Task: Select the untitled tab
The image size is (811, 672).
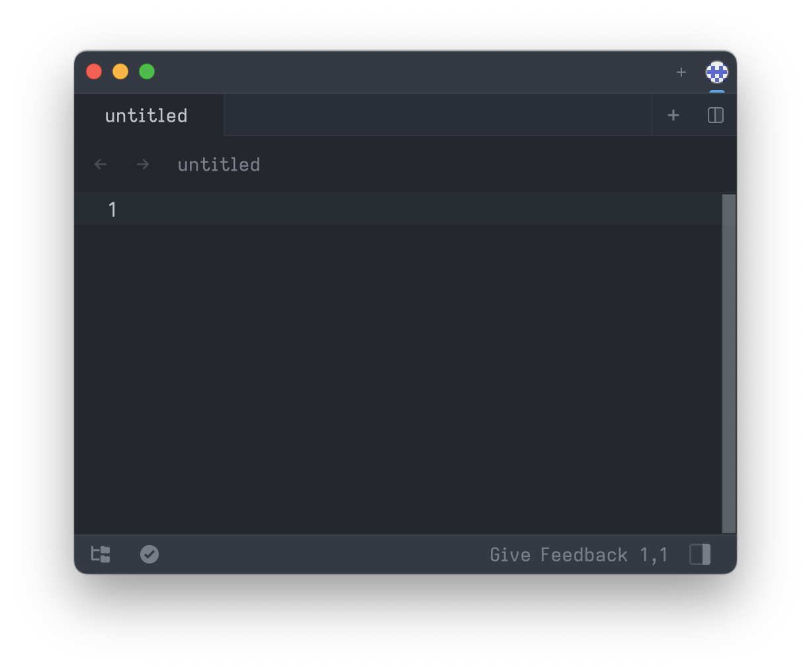Action: pyautogui.click(x=146, y=116)
